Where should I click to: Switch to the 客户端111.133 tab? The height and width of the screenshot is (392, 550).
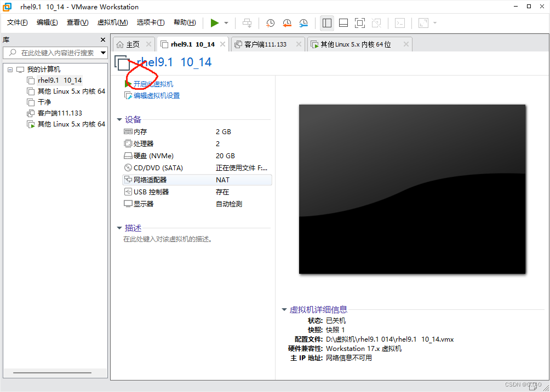[265, 44]
